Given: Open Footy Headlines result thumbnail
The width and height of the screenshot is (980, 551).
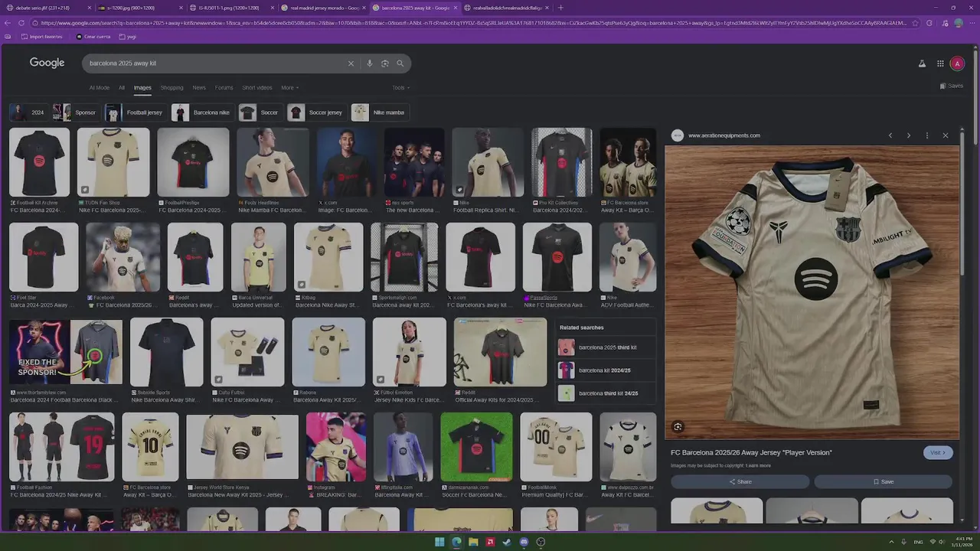Looking at the screenshot, I should 273,162.
